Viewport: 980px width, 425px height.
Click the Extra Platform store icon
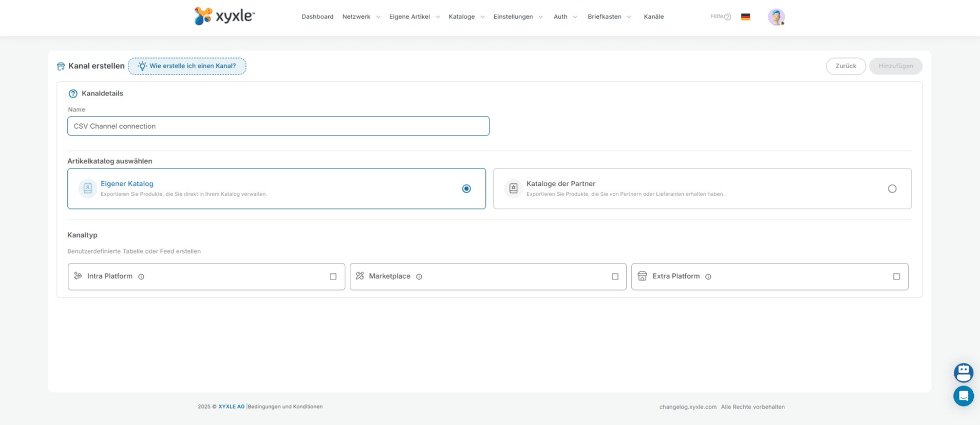(642, 276)
